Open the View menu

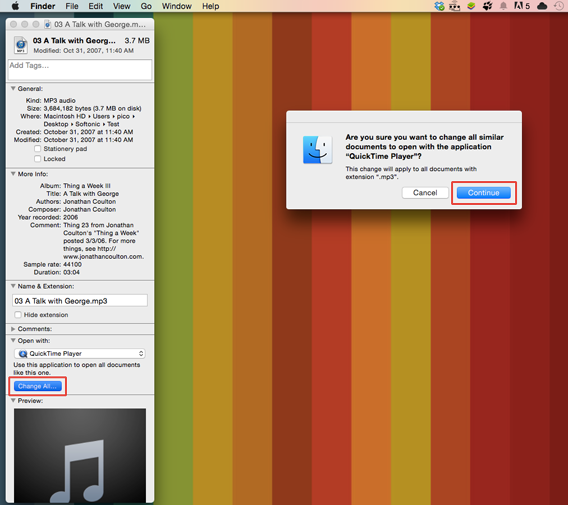[121, 6]
